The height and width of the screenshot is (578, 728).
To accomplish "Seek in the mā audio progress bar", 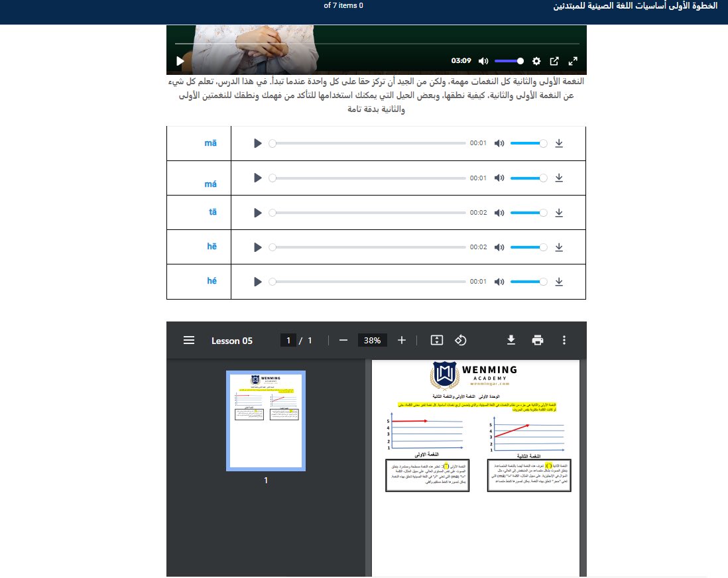I will [x=367, y=143].
